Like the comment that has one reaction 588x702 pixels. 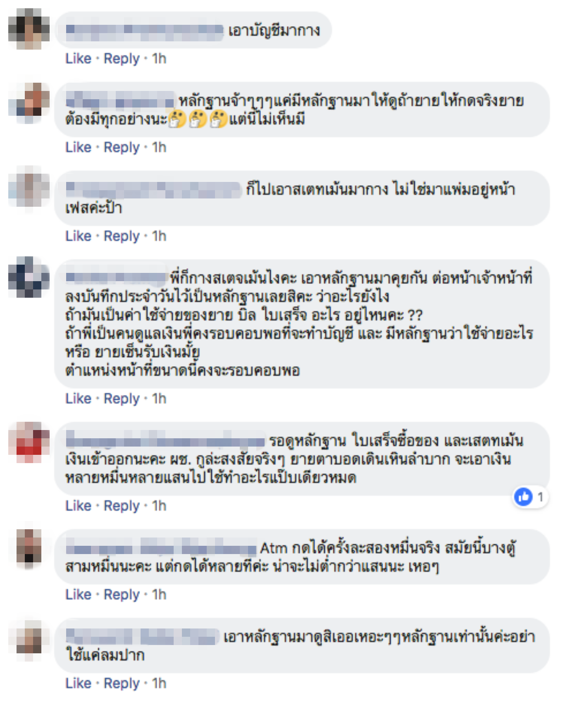pyautogui.click(x=78, y=505)
